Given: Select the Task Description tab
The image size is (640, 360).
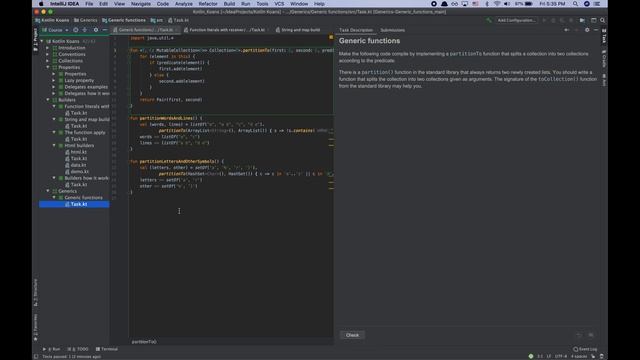Looking at the screenshot, I should [356, 30].
